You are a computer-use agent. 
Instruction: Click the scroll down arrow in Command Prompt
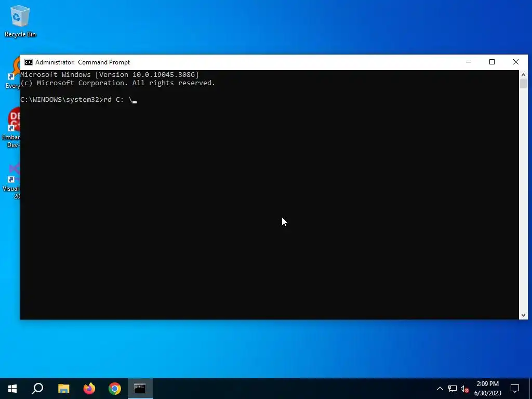click(523, 315)
